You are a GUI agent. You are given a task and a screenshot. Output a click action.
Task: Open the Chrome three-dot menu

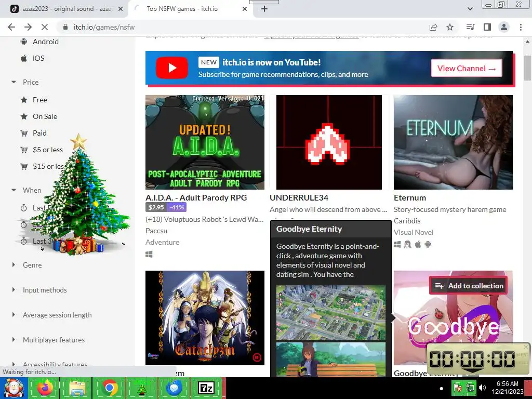coord(521,27)
